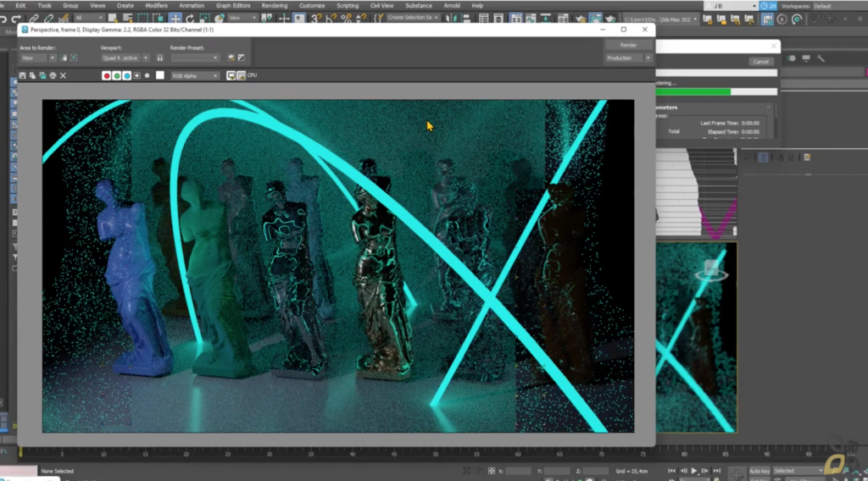Click the Render button
The width and height of the screenshot is (868, 481).
(x=628, y=45)
